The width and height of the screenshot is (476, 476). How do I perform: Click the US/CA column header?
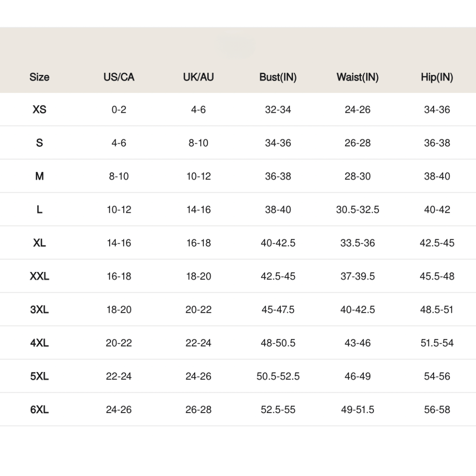[119, 77]
